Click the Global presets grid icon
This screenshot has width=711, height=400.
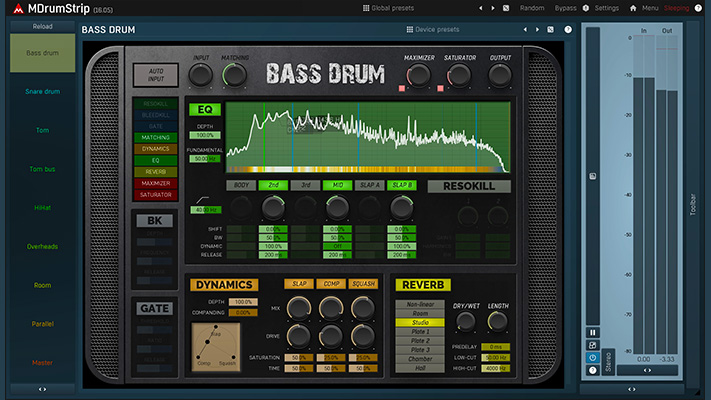pyautogui.click(x=365, y=8)
